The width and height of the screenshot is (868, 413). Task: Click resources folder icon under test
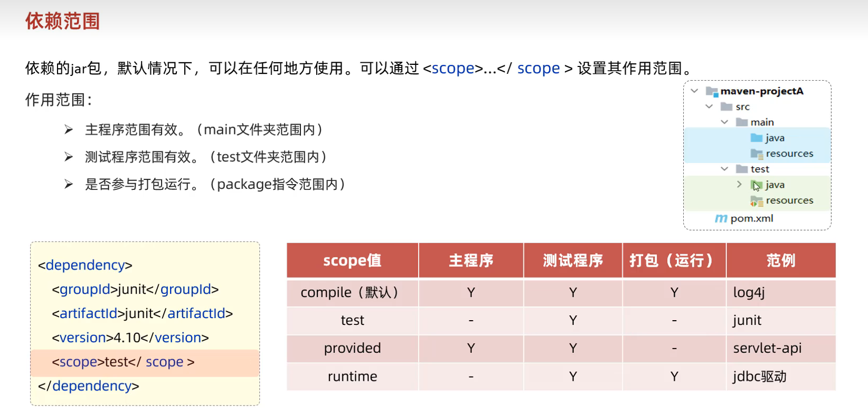[757, 201]
